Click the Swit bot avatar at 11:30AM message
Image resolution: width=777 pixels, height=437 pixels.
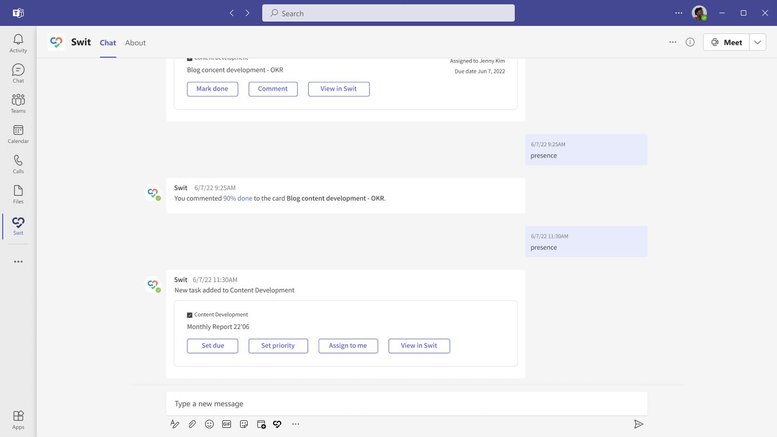(x=153, y=284)
